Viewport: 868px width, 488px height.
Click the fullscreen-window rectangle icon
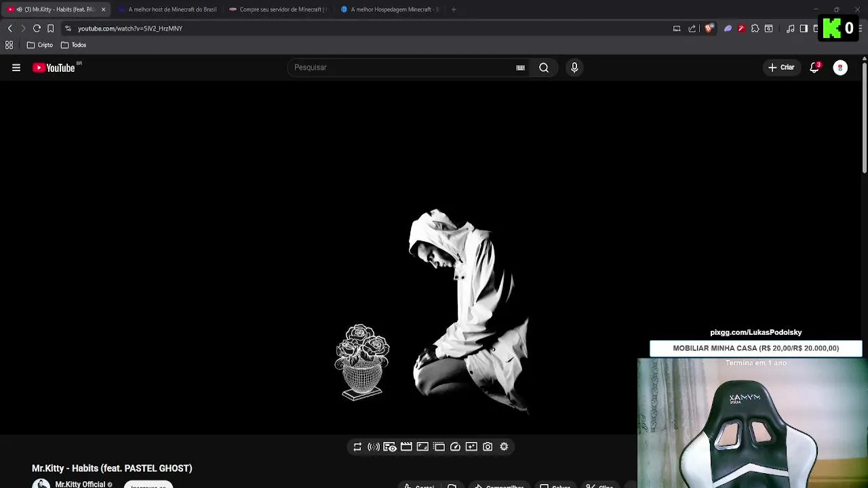pyautogui.click(x=422, y=447)
